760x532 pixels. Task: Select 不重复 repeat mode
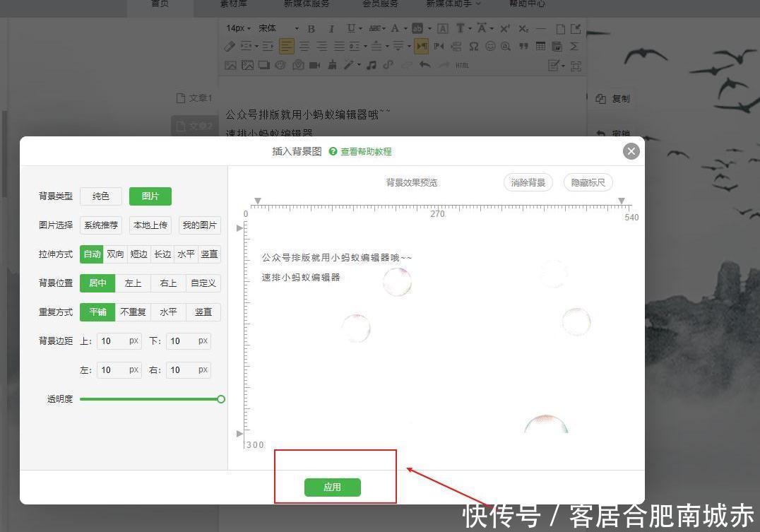tap(133, 312)
